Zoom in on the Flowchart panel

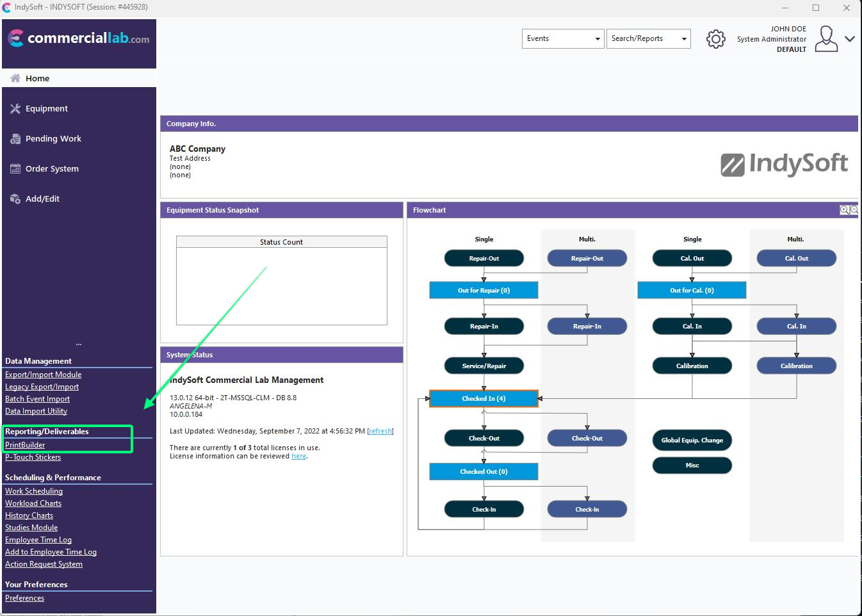coord(844,210)
